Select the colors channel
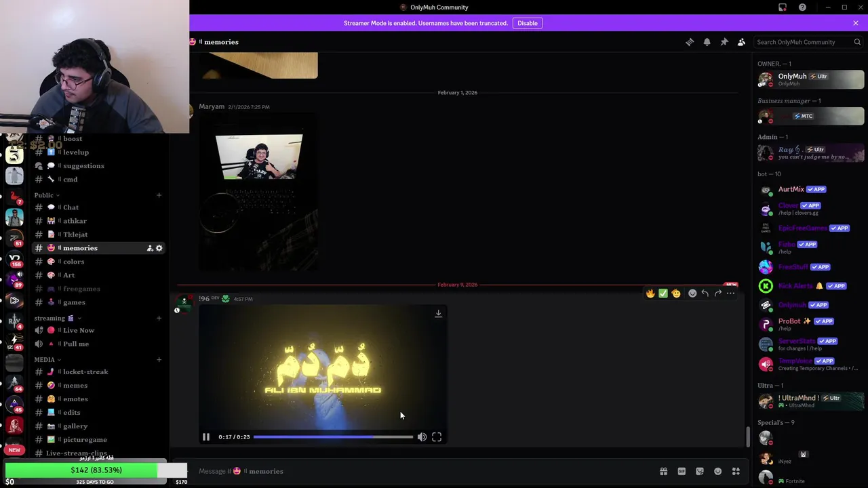868x488 pixels. 98,262
